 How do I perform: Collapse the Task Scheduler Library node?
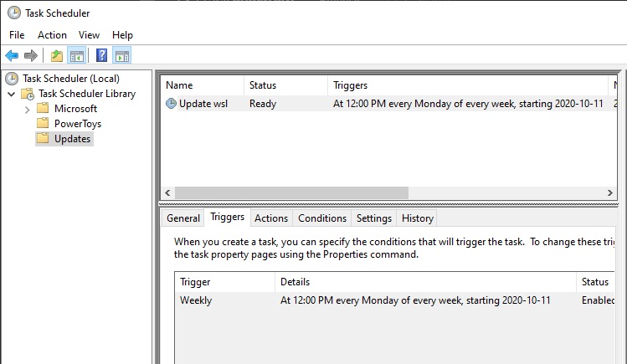point(12,94)
